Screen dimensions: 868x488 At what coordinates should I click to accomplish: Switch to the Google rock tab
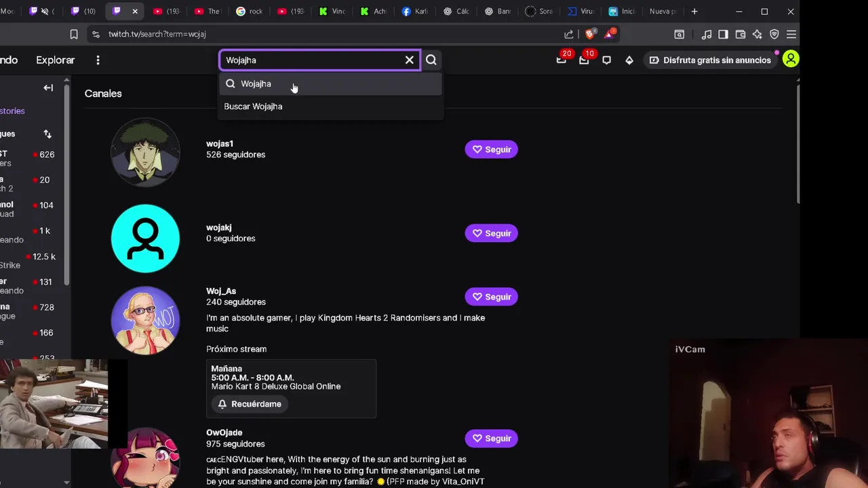(249, 12)
